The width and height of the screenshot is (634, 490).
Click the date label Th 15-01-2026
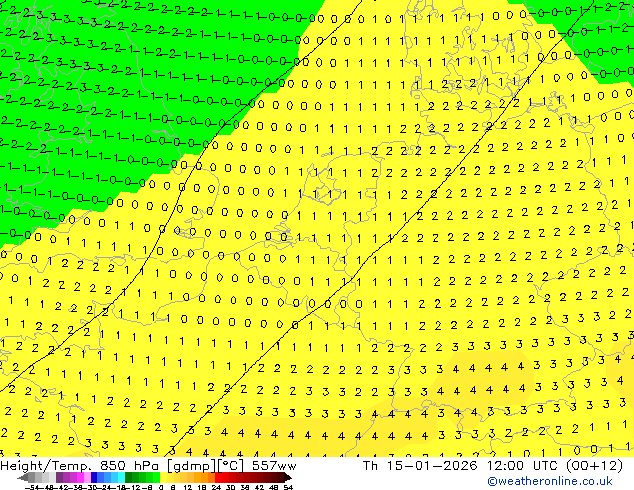click(420, 466)
